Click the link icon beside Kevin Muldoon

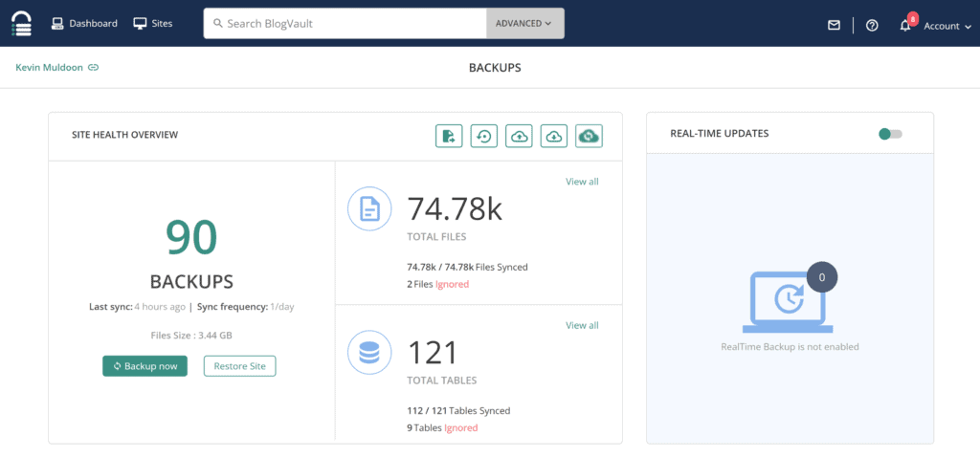(93, 67)
